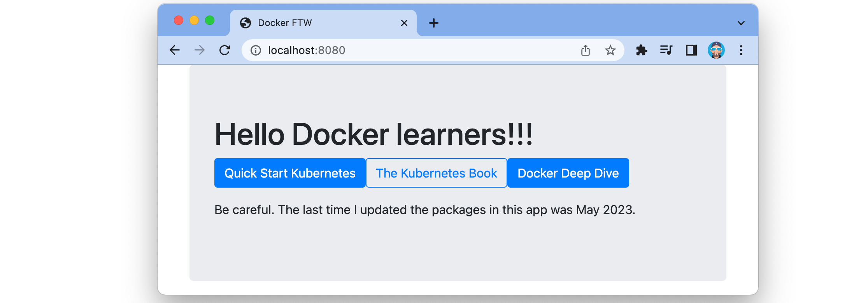
Task: Open the media controls icon
Action: 666,50
